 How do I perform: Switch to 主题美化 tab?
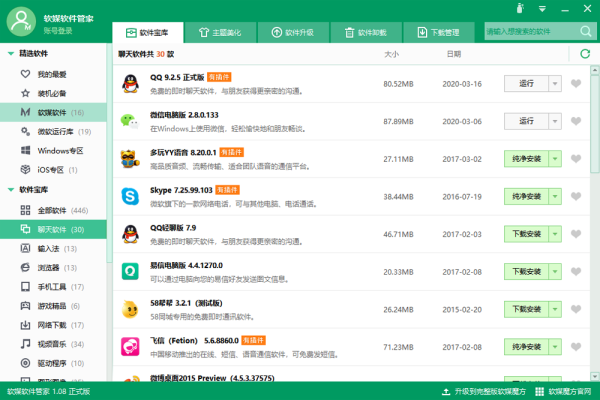pos(220,33)
